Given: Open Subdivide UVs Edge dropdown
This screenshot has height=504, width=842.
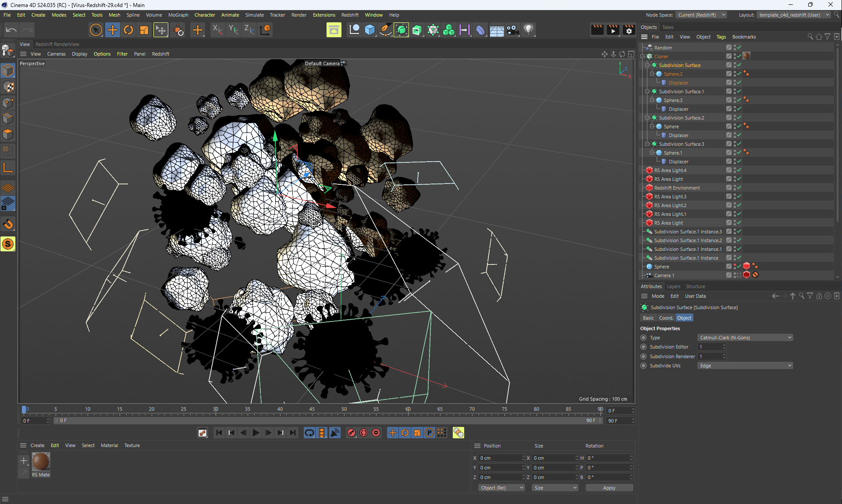Looking at the screenshot, I should coord(745,366).
